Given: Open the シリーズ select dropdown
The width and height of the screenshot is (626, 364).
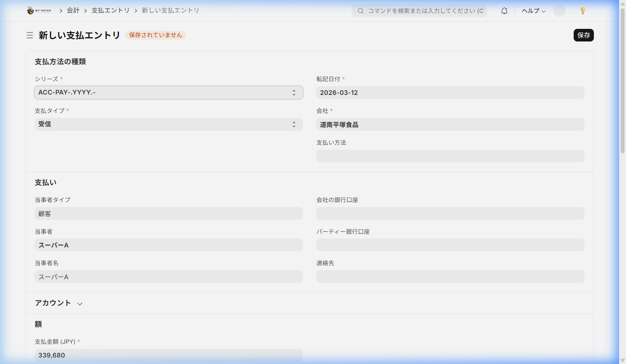Looking at the screenshot, I should pyautogui.click(x=168, y=93).
